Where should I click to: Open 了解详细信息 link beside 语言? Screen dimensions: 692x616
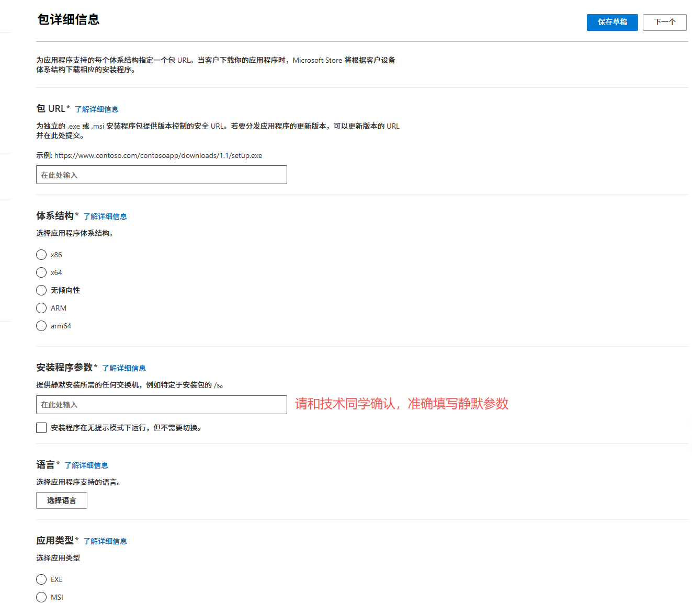86,465
